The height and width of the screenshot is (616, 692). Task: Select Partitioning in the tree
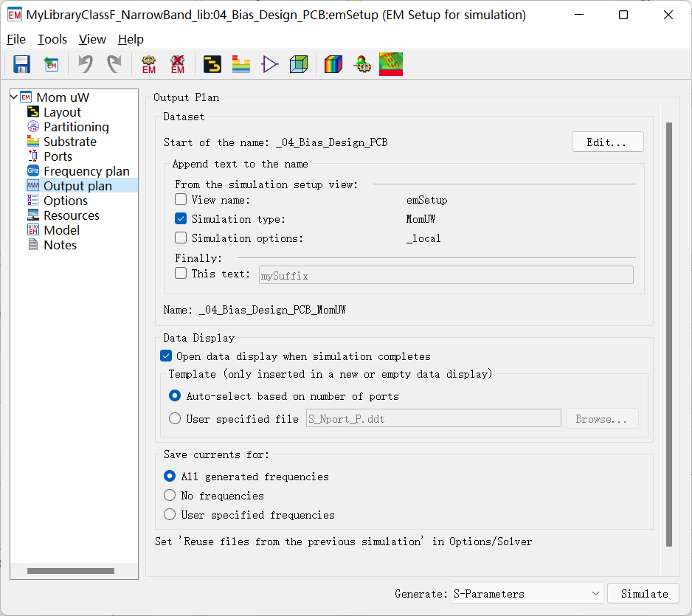pyautogui.click(x=76, y=127)
